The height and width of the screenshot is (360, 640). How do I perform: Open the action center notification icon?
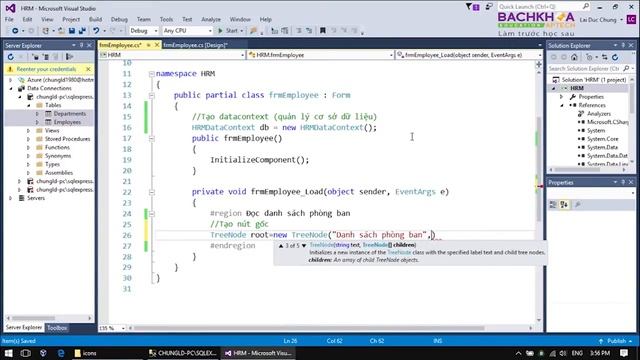coord(624,353)
